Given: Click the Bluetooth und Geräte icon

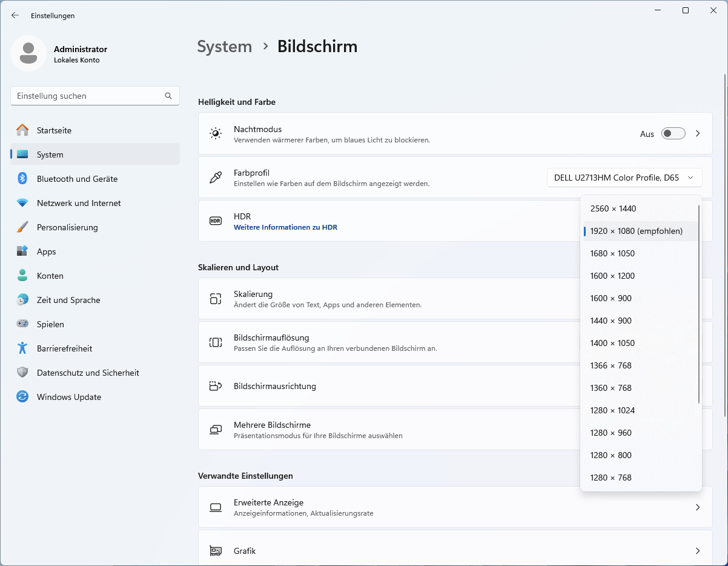Looking at the screenshot, I should [22, 179].
